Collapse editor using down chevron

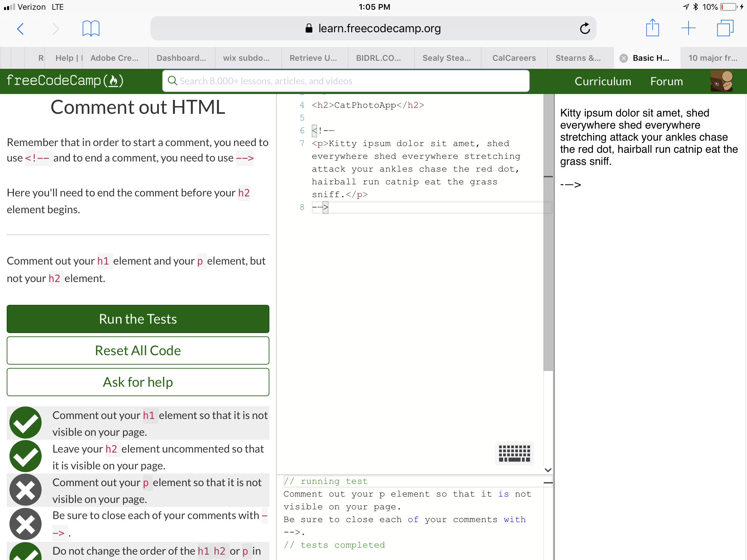tap(548, 470)
